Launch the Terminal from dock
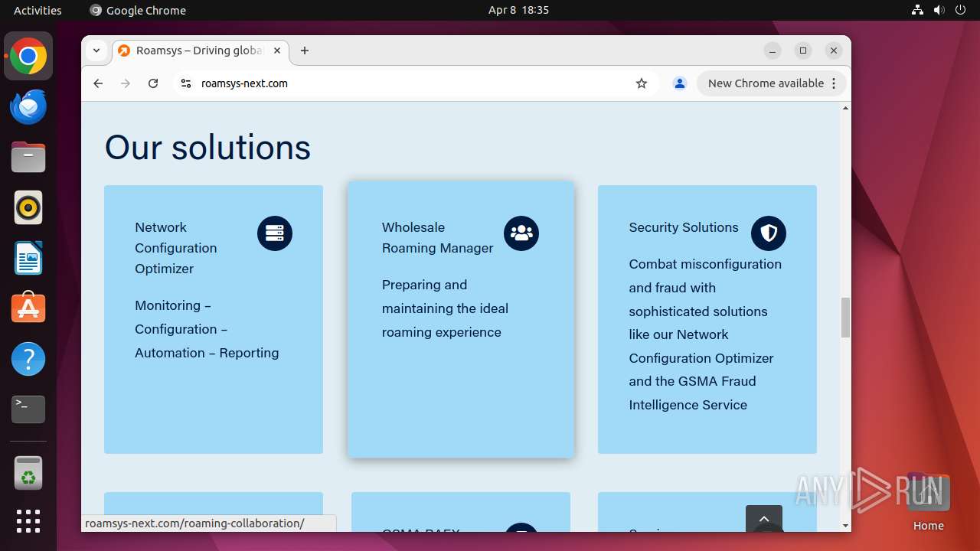This screenshot has height=551, width=980. coord(28,409)
